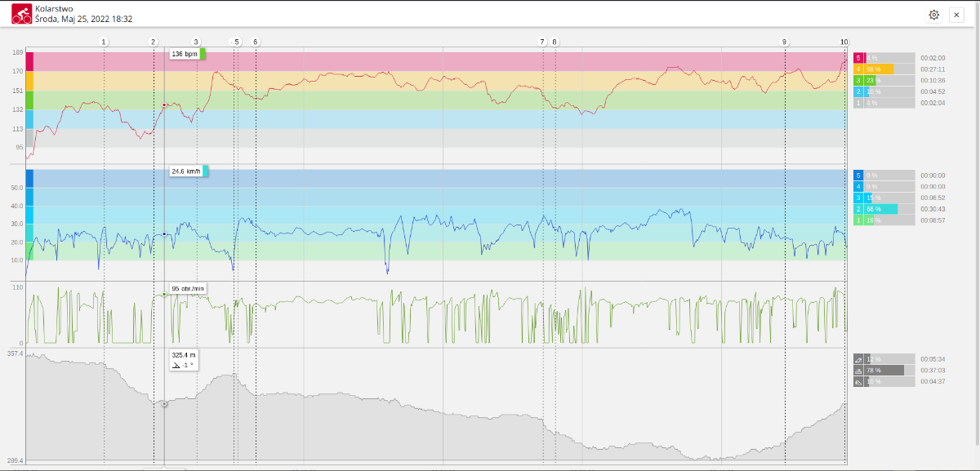Screen dimensions: 980x471
Task: Click heart rate zone 5 red bar
Action: click(x=883, y=58)
